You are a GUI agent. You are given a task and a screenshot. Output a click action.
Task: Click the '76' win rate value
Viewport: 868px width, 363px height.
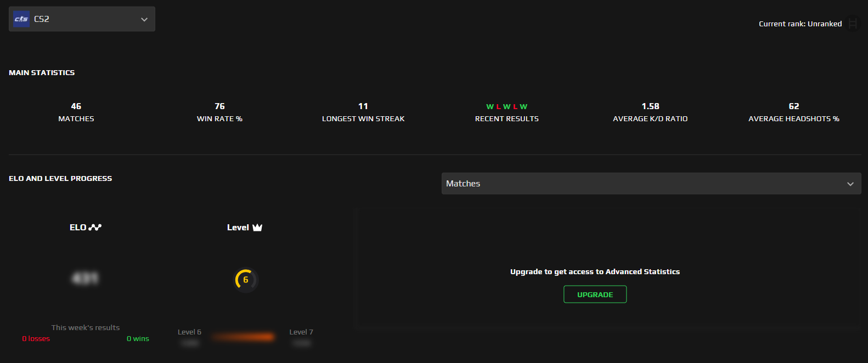click(219, 106)
